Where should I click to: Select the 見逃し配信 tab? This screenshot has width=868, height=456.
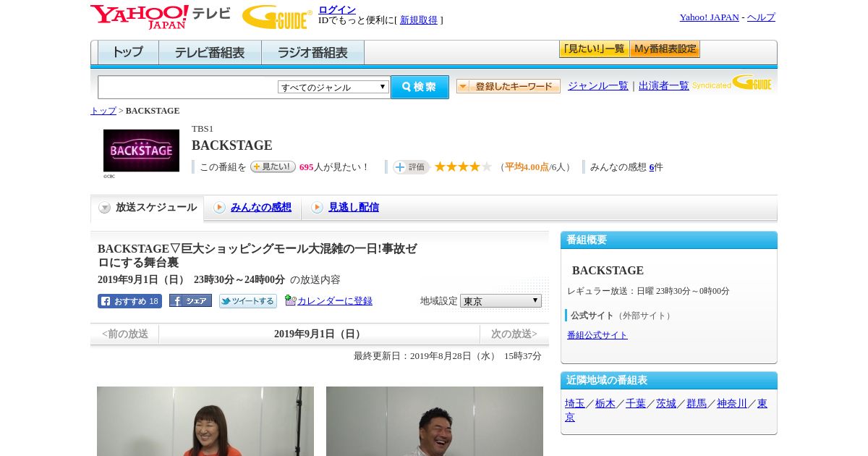[x=354, y=208]
